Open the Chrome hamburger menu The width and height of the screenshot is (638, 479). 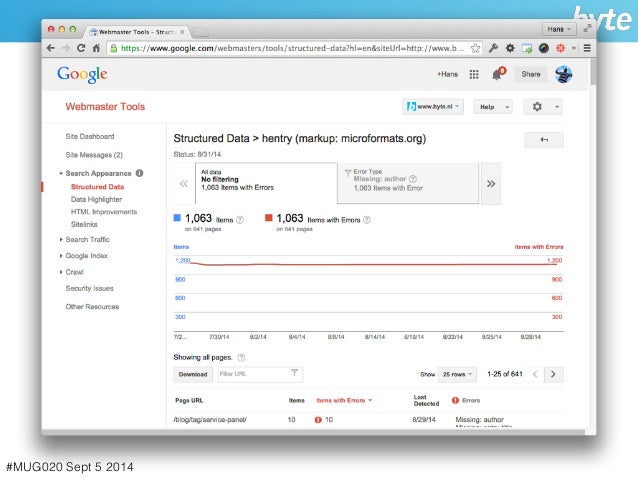pos(587,48)
